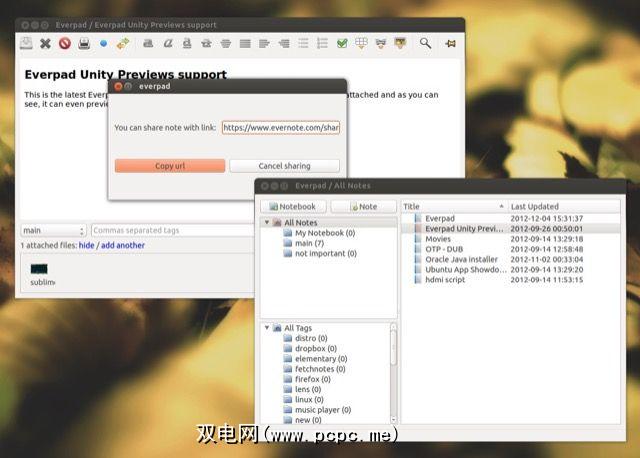
Task: Toggle italic text formatting
Action: pos(168,43)
